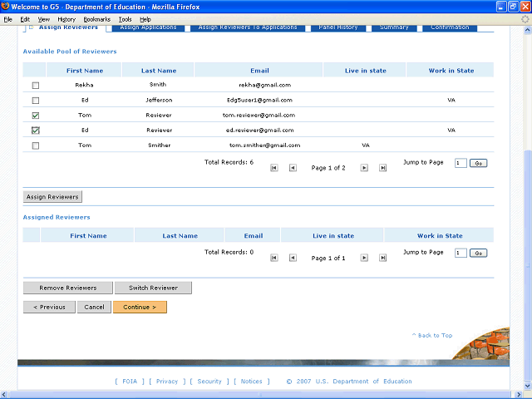This screenshot has height=399, width=532.
Task: Switch to Assign Reviewers To Applications tab
Action: [248, 28]
